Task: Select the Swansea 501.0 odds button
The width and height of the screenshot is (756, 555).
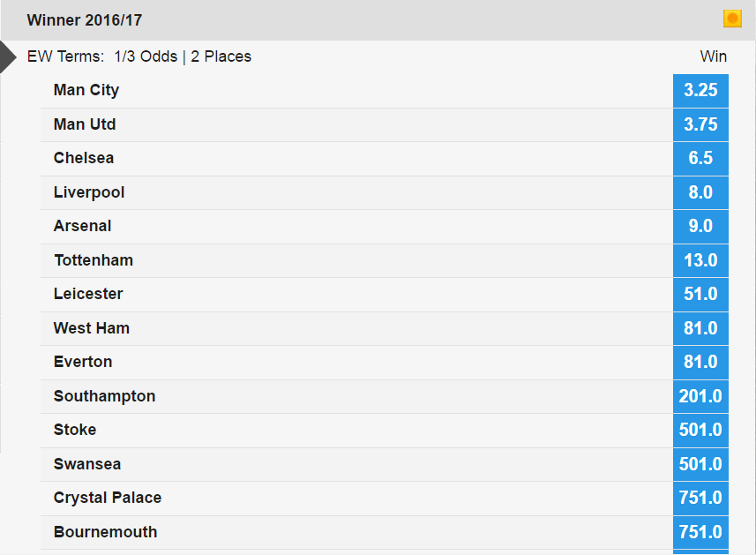Action: point(700,465)
